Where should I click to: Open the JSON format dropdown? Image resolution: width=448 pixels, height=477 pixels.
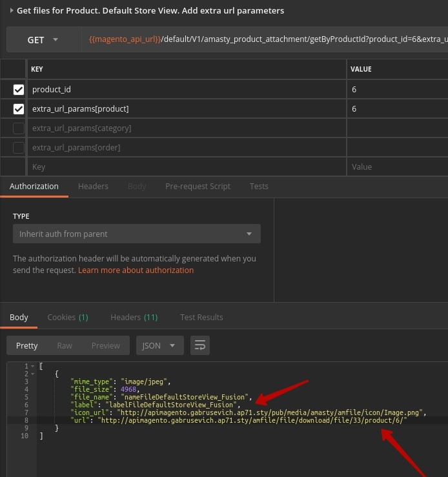coord(159,346)
